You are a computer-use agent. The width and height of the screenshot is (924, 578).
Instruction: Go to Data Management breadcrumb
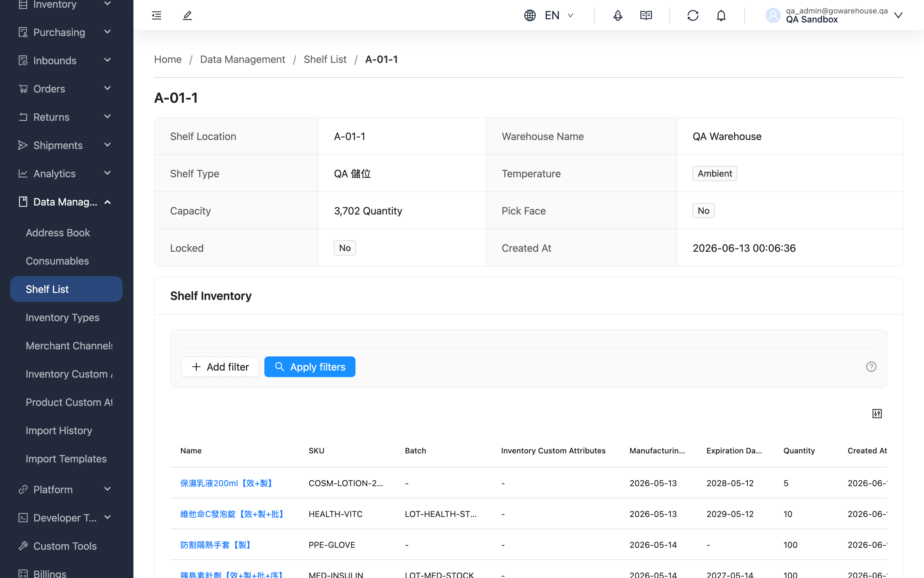[243, 59]
